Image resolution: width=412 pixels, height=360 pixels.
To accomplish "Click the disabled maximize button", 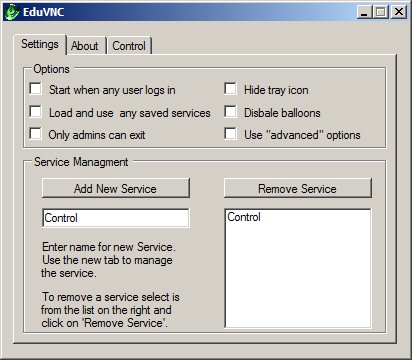I will [381, 12].
